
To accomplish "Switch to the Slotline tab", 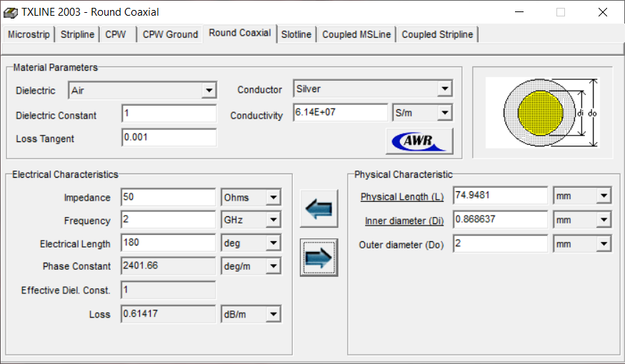I will (296, 35).
